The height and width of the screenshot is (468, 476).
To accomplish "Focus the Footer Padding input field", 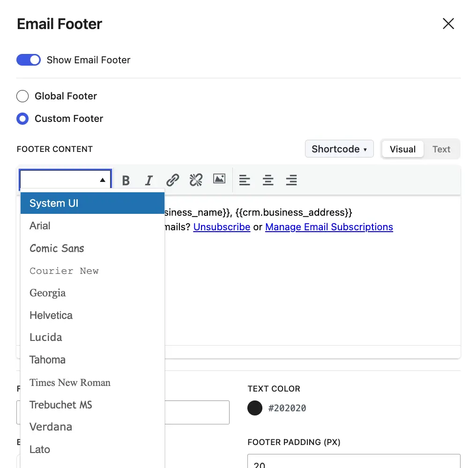I will click(354, 461).
